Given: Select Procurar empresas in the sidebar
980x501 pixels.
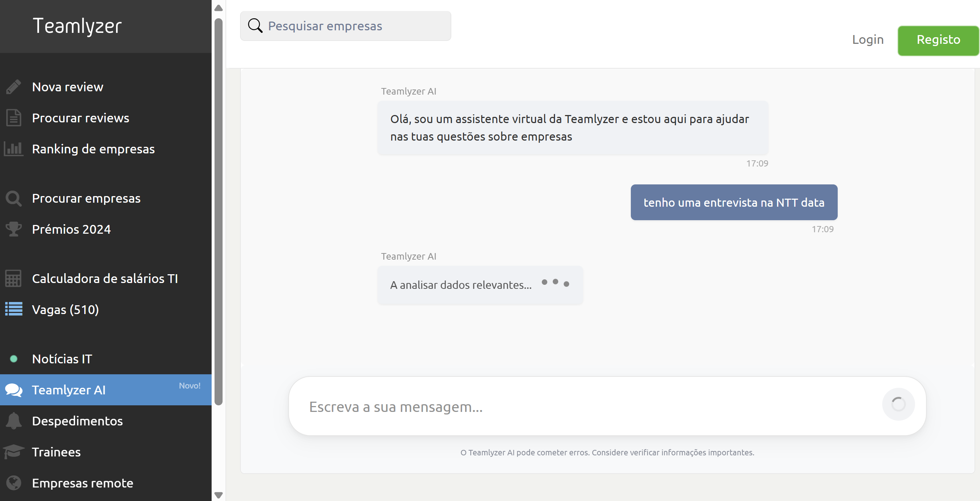Looking at the screenshot, I should click(106, 198).
